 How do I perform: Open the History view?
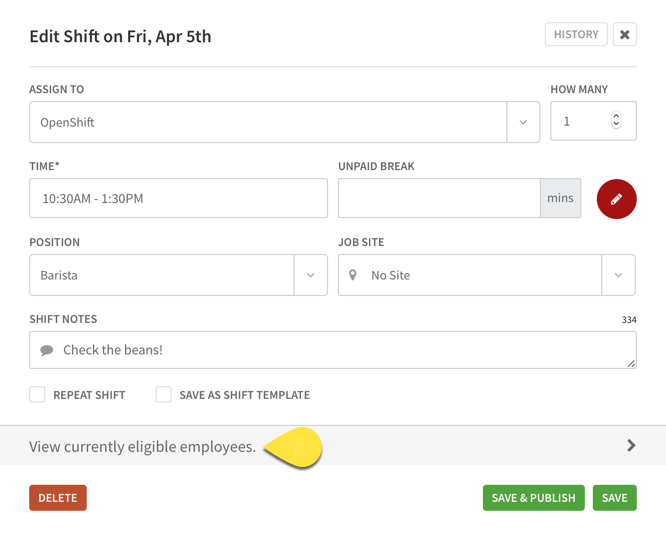coord(576,34)
